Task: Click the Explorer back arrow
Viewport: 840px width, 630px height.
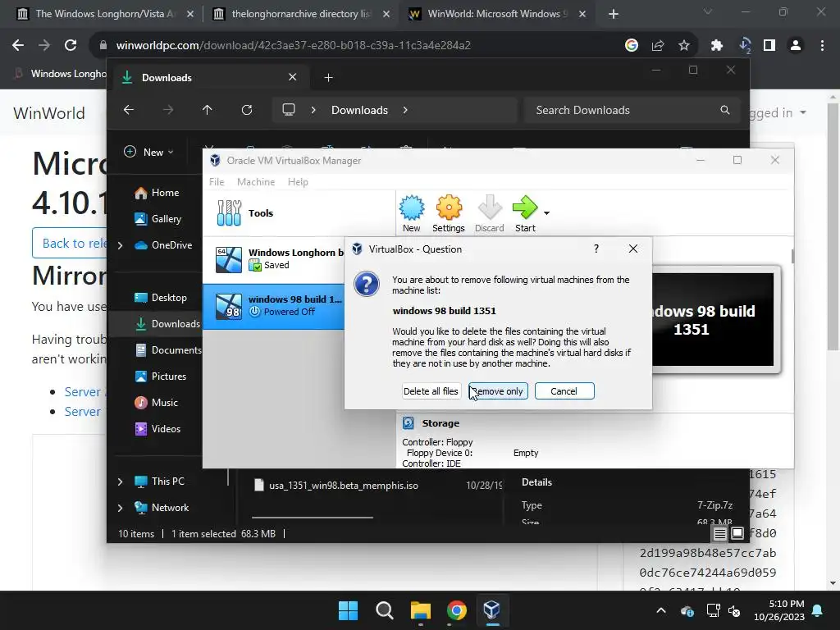Action: coord(129,110)
